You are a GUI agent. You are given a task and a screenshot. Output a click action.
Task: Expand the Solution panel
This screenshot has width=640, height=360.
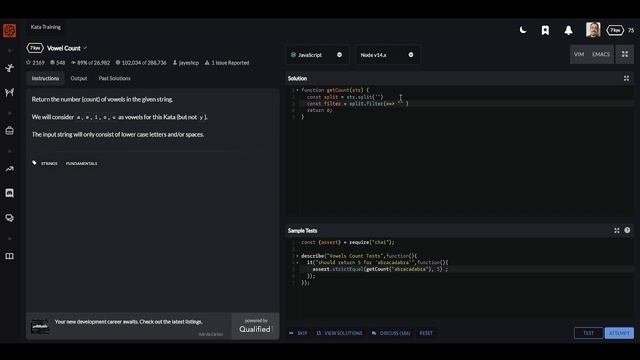(626, 78)
